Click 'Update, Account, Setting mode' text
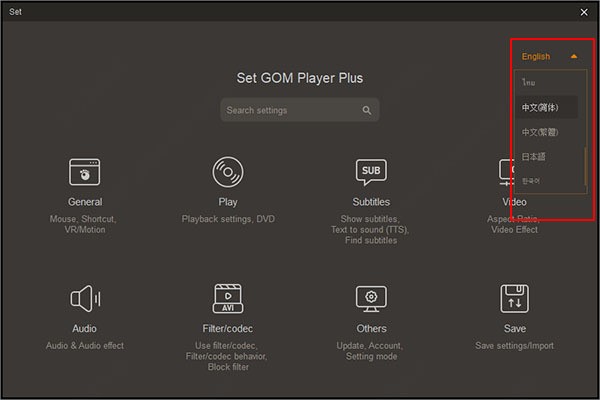 [x=370, y=351]
